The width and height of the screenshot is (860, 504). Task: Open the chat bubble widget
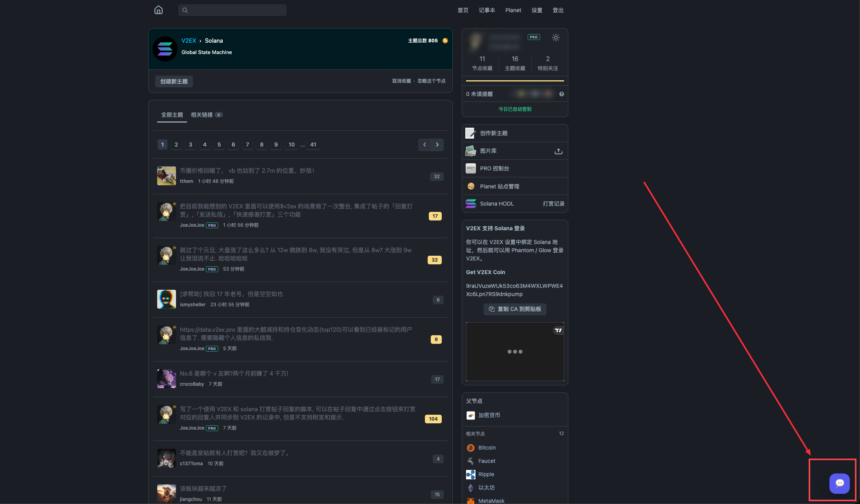(839, 483)
